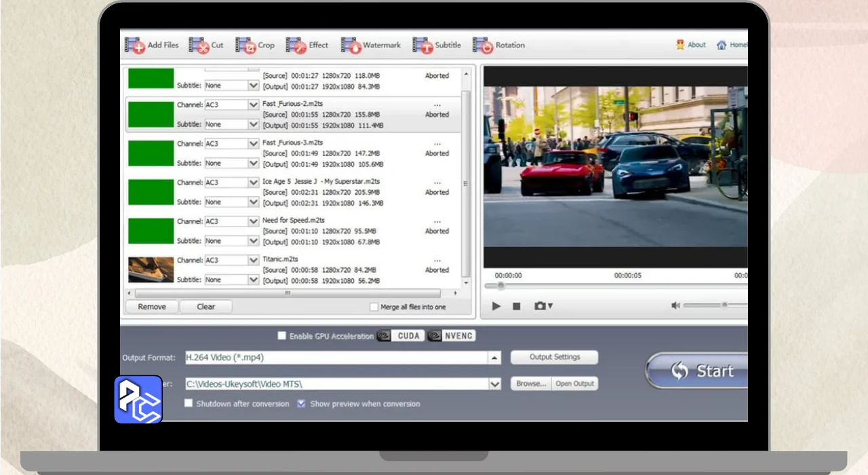This screenshot has width=868, height=475.
Task: Select the Titanic.m2ts video thumbnail
Action: (151, 269)
